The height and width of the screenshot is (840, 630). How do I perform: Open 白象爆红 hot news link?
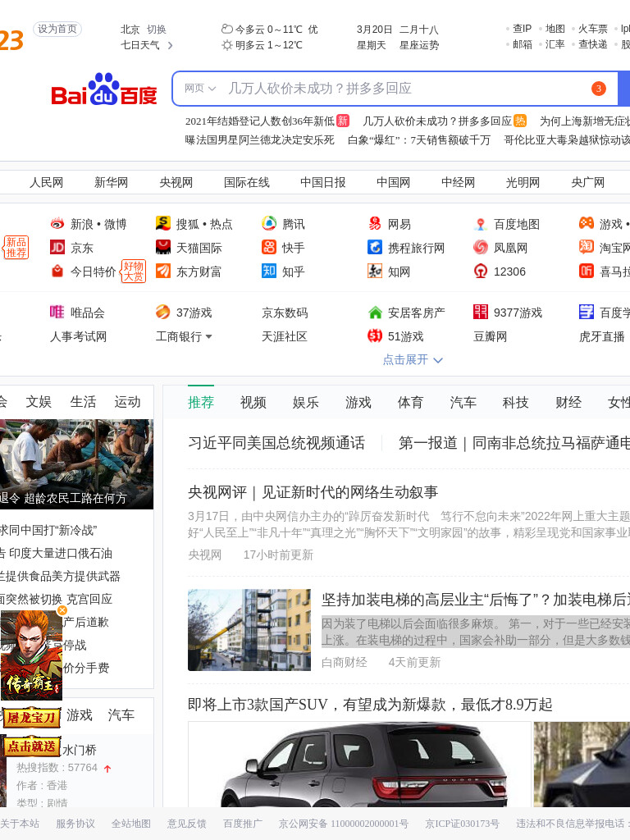coord(419,139)
